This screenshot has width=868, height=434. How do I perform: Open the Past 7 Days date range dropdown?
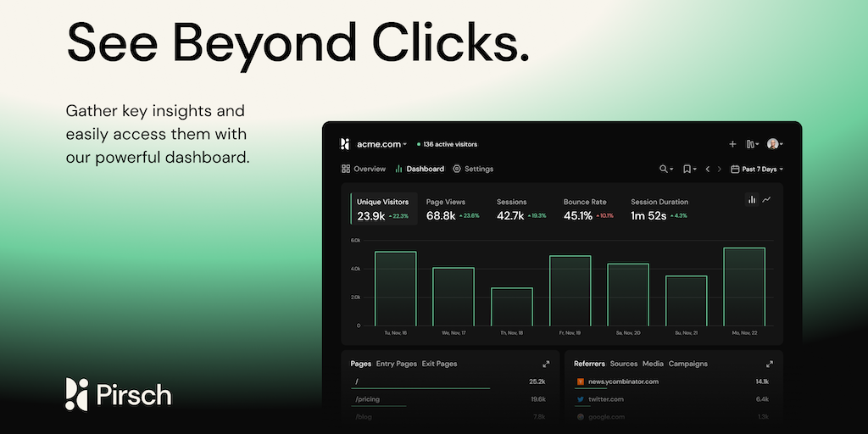click(757, 169)
